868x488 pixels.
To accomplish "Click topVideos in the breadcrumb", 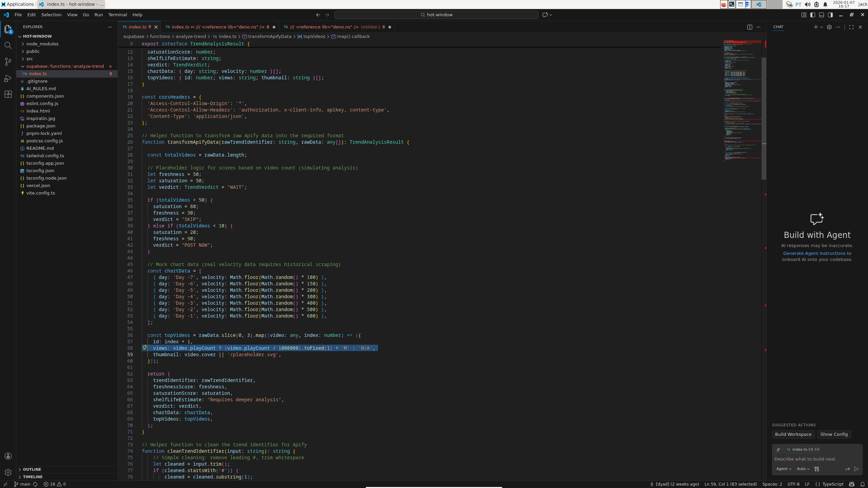I will [314, 36].
